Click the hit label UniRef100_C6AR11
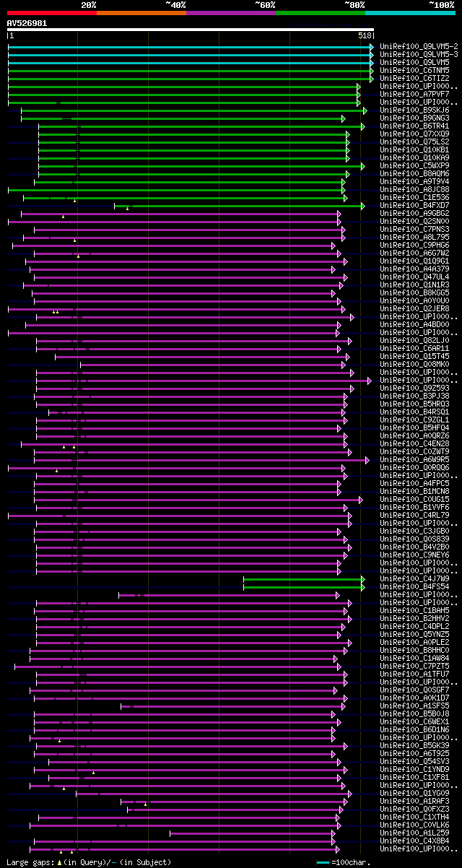The height and width of the screenshot is (868, 462). [415, 348]
